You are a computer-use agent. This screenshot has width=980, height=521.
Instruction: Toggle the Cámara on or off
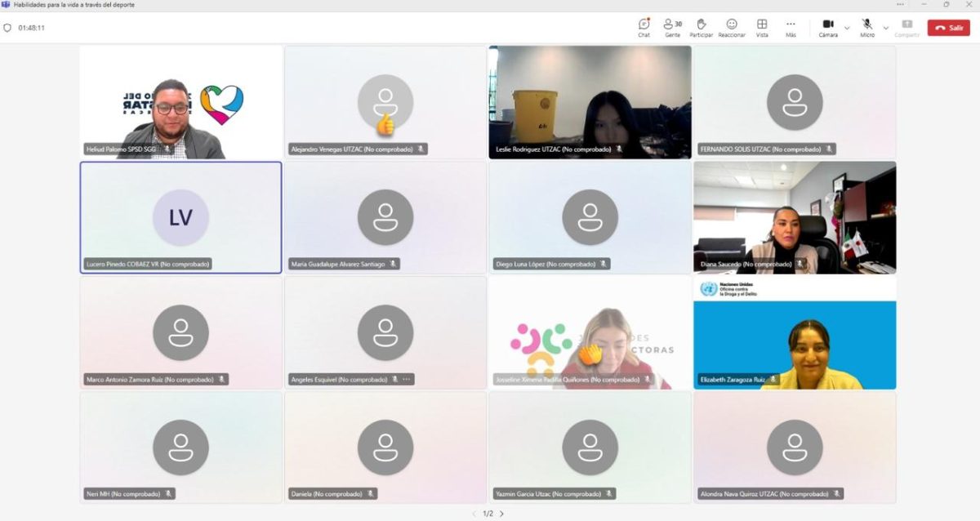click(827, 26)
